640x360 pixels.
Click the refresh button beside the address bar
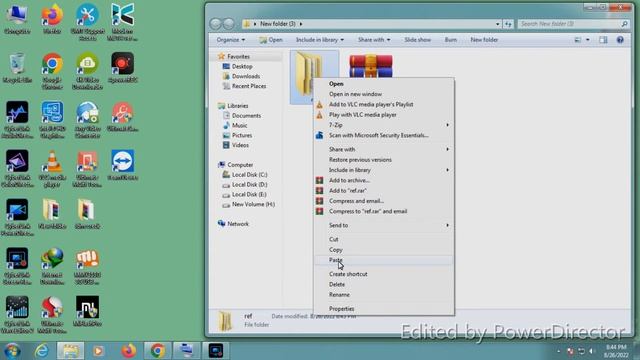508,24
